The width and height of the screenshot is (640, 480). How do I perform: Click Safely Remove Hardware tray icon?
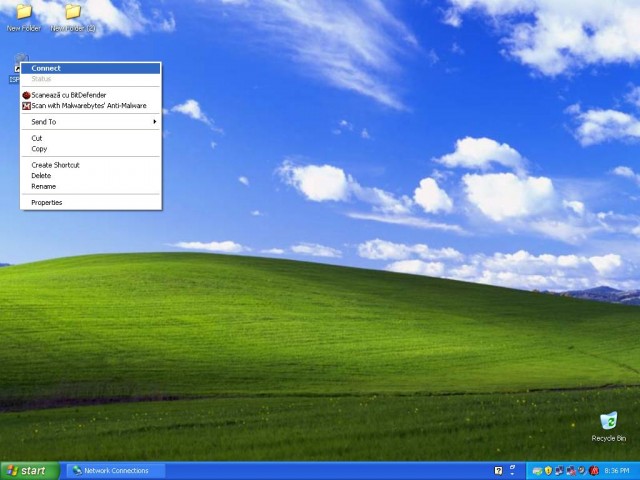538,471
